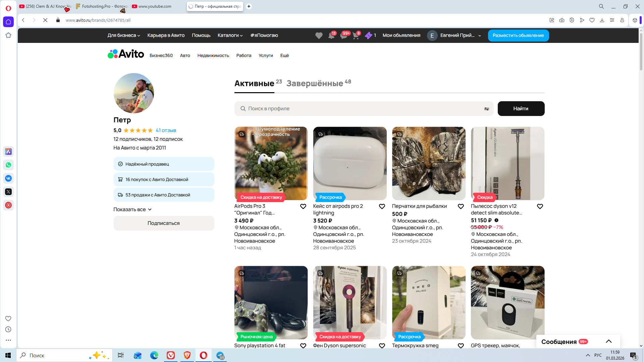644x362 pixels.
Task: Expand the Для бизнеса dropdown
Action: pos(123,36)
